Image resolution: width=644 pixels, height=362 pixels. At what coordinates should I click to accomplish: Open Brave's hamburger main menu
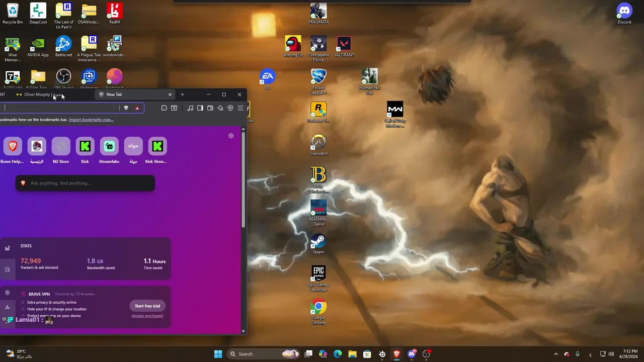pyautogui.click(x=240, y=108)
